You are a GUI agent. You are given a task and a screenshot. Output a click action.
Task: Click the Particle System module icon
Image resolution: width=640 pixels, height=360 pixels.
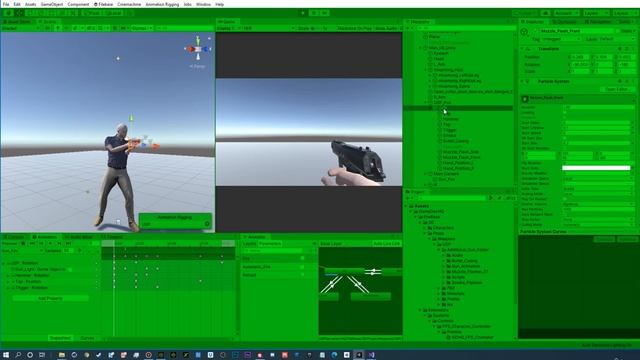coord(525,98)
